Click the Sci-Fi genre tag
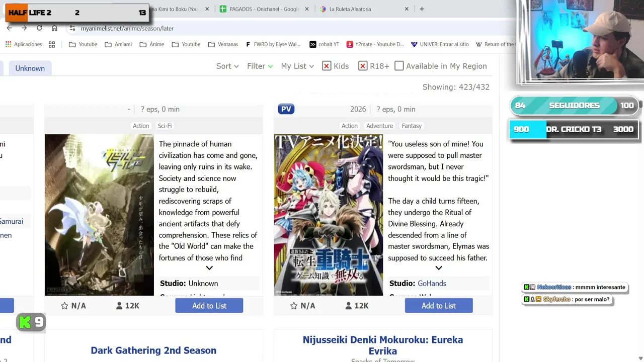644x362 pixels. pyautogui.click(x=165, y=126)
